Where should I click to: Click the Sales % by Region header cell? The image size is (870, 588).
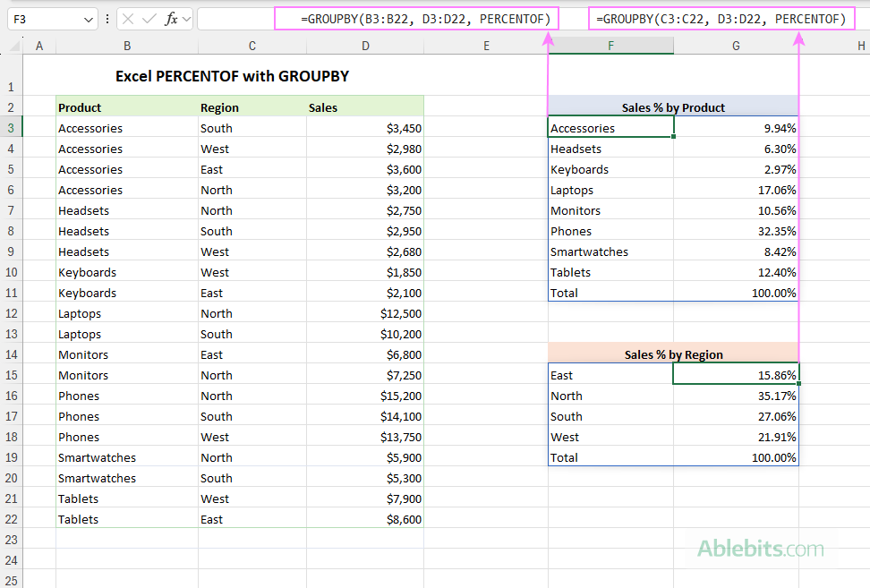pyautogui.click(x=673, y=354)
